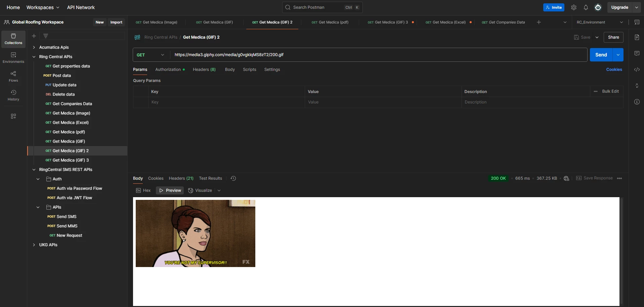Open the comments icon in right sidebar
This screenshot has width=644, height=307.
tap(637, 53)
